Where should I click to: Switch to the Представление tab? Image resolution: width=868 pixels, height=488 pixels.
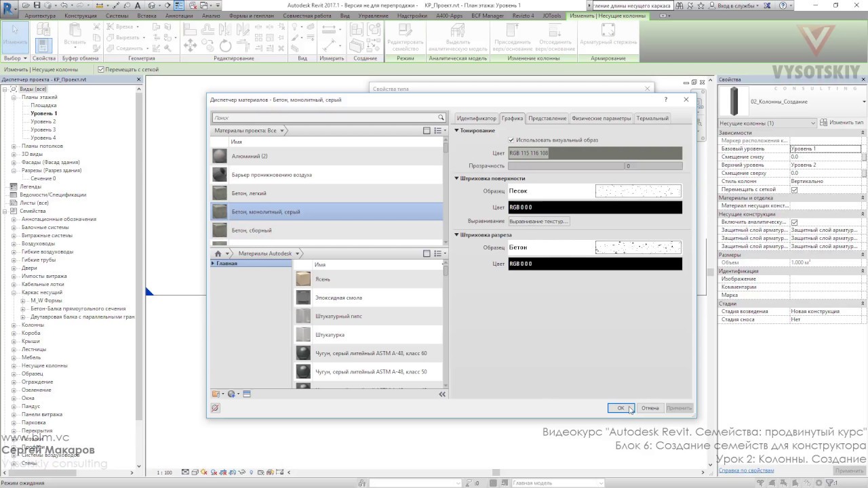(547, 119)
